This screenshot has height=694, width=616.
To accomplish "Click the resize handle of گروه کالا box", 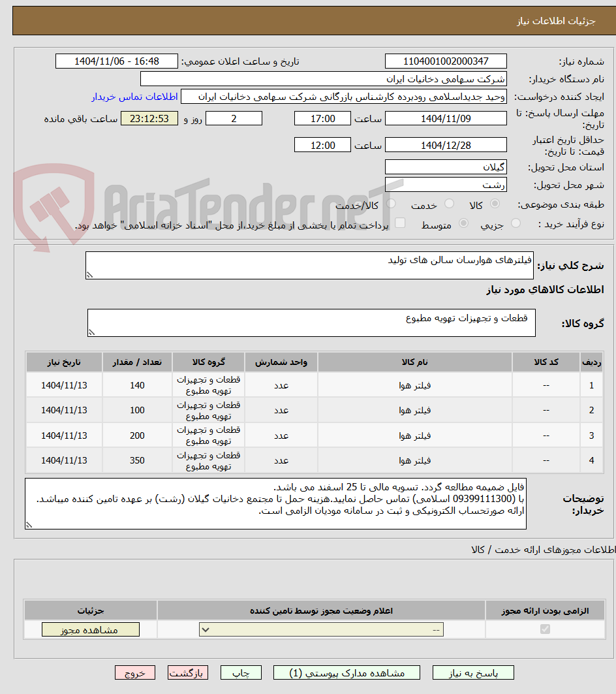I will tap(91, 332).
